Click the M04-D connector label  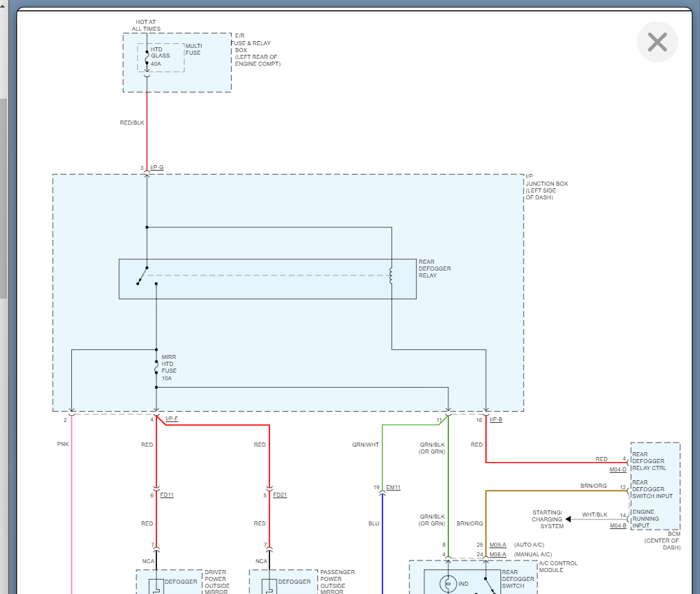[618, 469]
